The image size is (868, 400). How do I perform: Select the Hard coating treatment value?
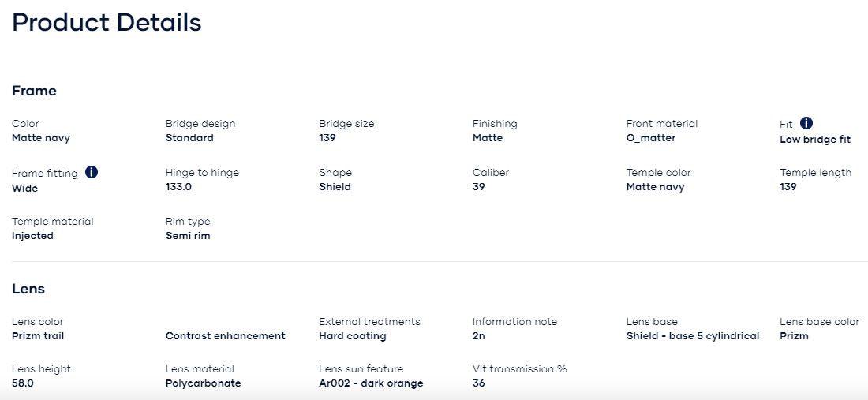(352, 336)
